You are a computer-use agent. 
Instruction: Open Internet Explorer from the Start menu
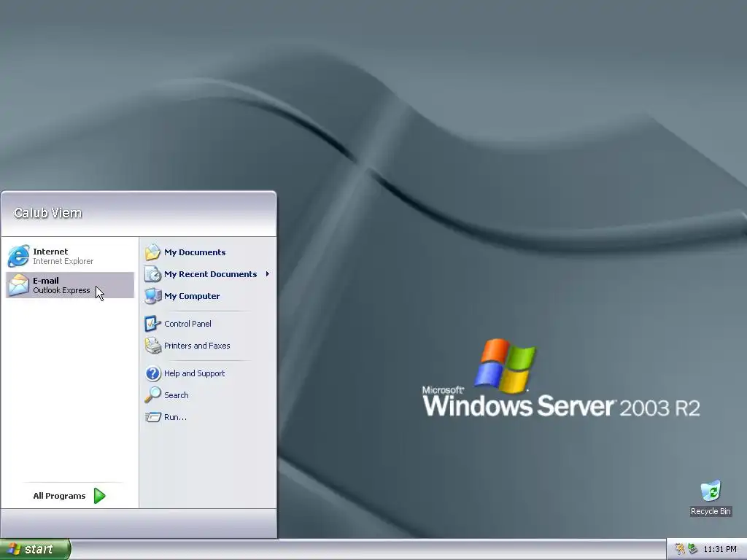point(69,256)
